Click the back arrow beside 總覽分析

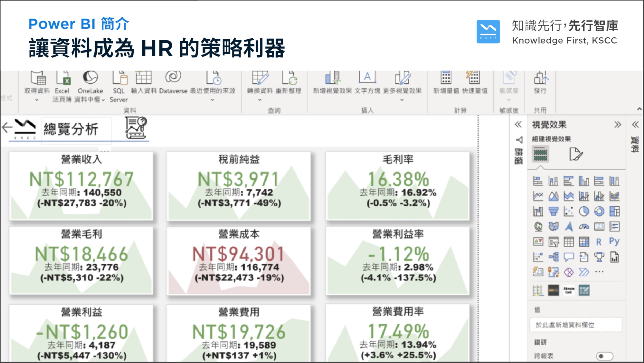pyautogui.click(x=7, y=127)
